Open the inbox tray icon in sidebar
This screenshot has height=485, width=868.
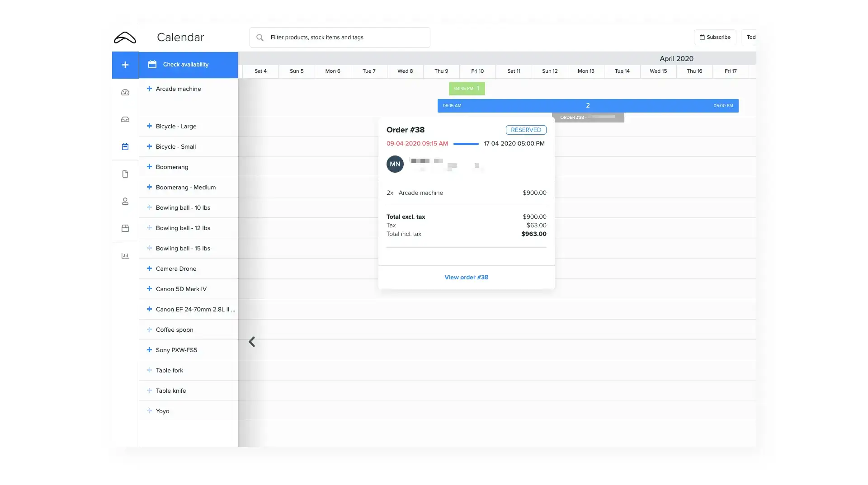[x=125, y=120]
